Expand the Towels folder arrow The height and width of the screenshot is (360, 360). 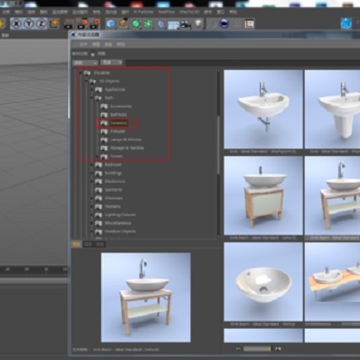[x=97, y=156]
